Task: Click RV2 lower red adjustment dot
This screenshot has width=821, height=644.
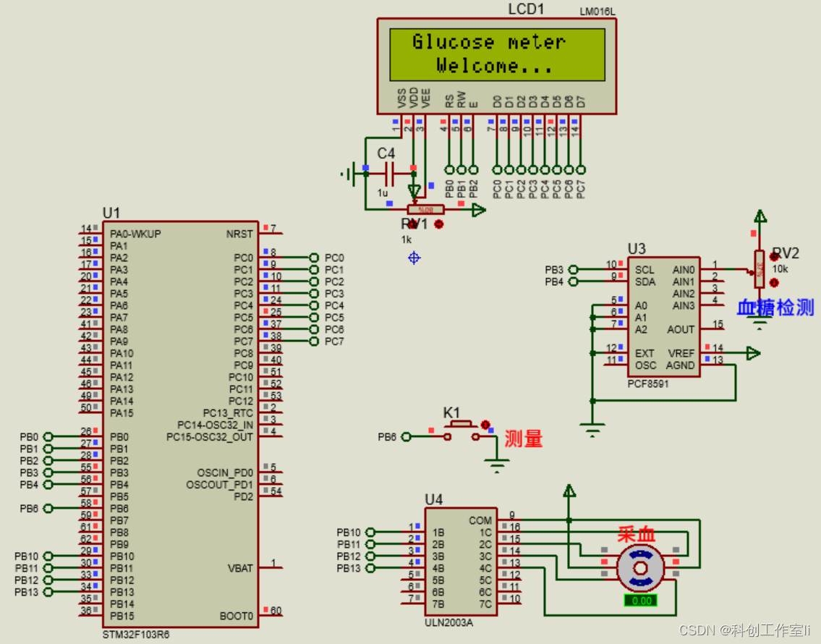Action: pos(774,283)
